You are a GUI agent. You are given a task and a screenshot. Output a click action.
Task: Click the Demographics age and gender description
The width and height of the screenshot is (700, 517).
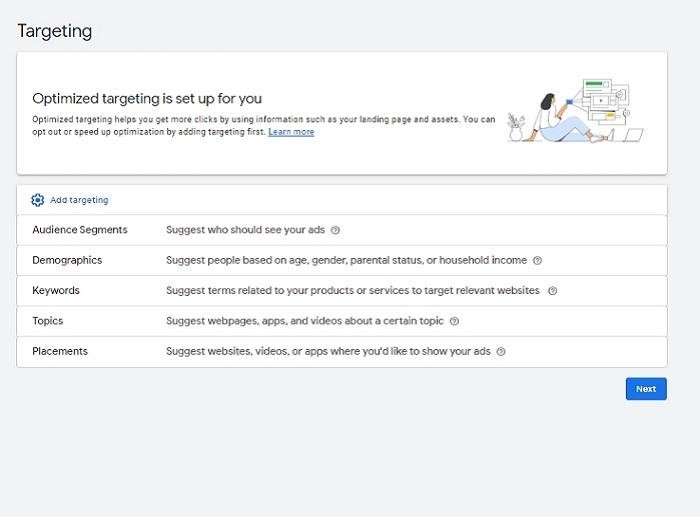[x=346, y=260]
